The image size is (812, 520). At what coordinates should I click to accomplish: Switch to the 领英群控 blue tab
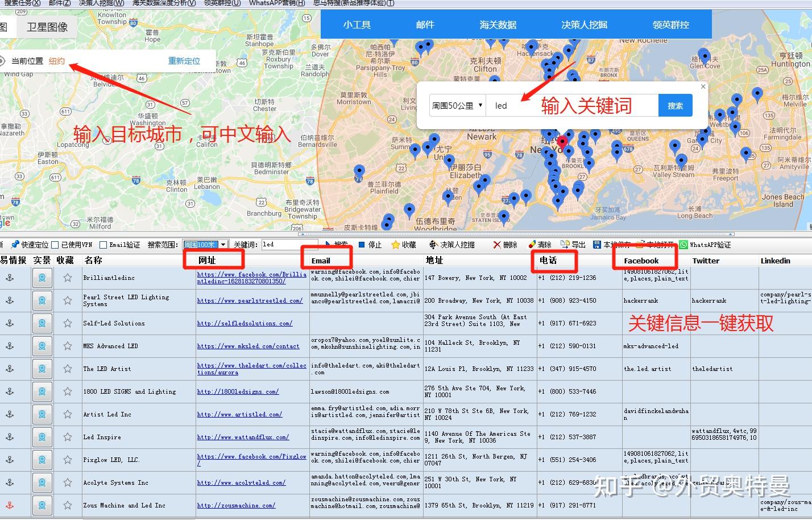pos(671,25)
